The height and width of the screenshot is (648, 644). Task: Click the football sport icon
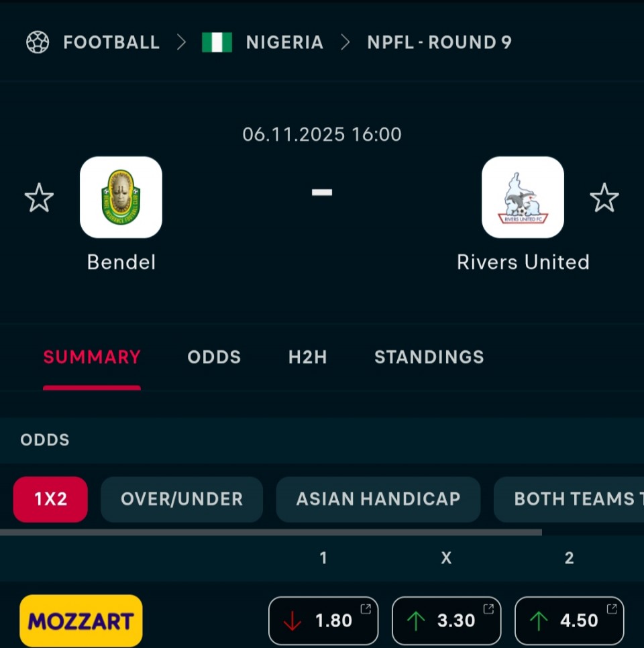pyautogui.click(x=38, y=42)
